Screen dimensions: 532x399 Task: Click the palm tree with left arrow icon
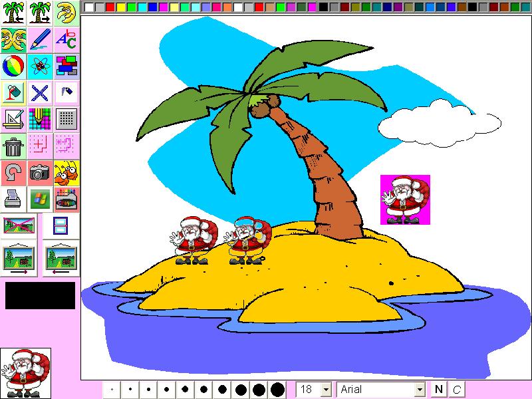tap(13, 13)
